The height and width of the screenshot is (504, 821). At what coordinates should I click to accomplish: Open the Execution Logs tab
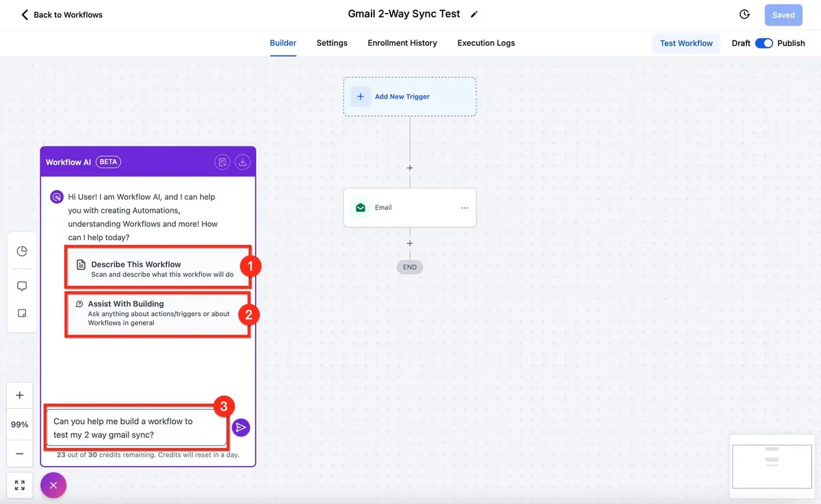click(486, 43)
